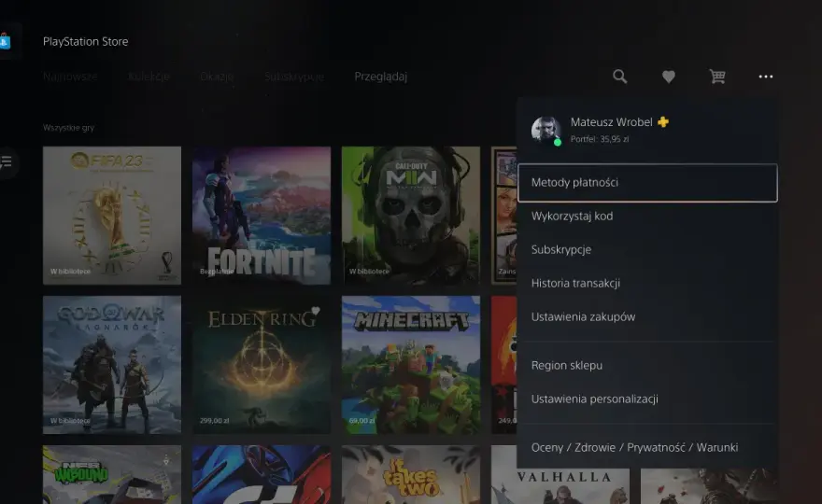Click the three-dots more options icon
822x504 pixels.
(765, 77)
